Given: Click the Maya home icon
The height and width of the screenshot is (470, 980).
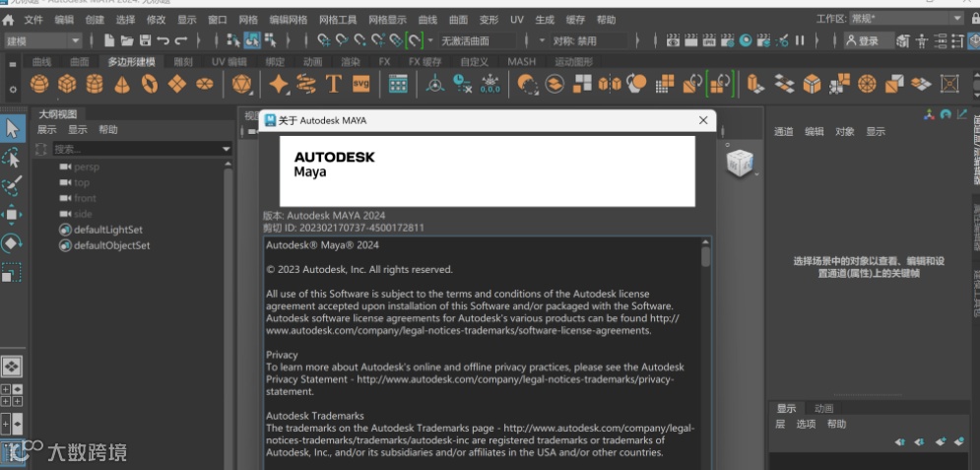Looking at the screenshot, I should pos(8,20).
